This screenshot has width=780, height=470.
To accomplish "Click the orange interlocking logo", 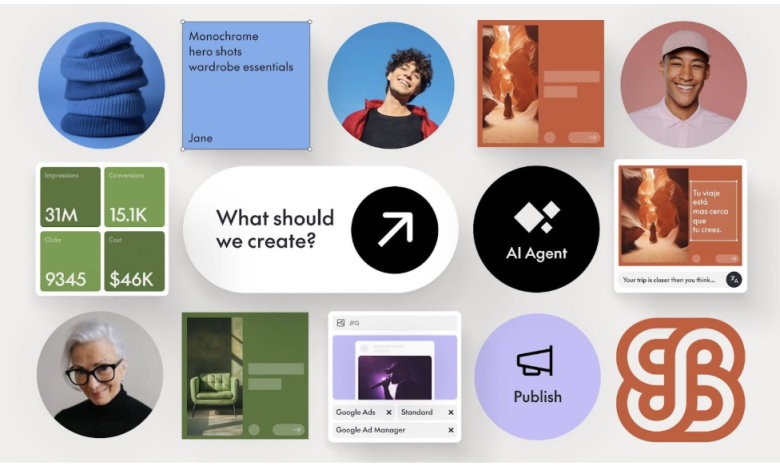I will [681, 380].
